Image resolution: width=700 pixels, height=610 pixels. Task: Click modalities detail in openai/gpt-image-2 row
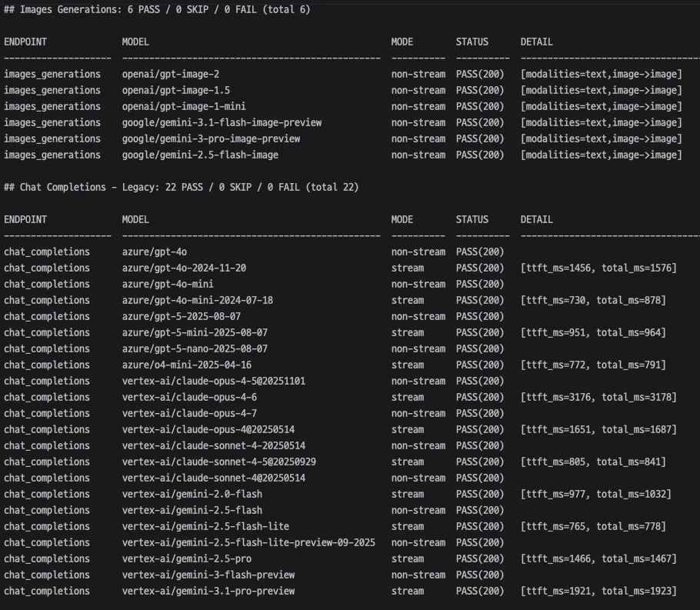coord(602,74)
